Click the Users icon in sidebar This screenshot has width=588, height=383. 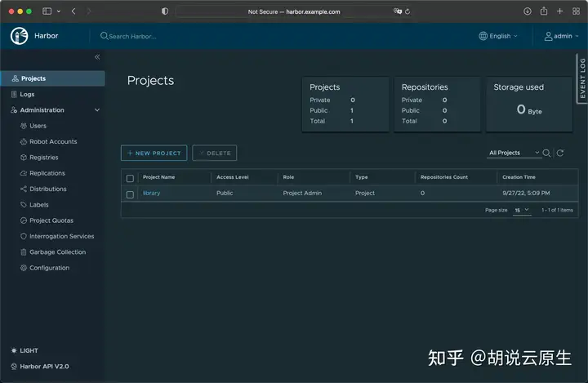24,126
